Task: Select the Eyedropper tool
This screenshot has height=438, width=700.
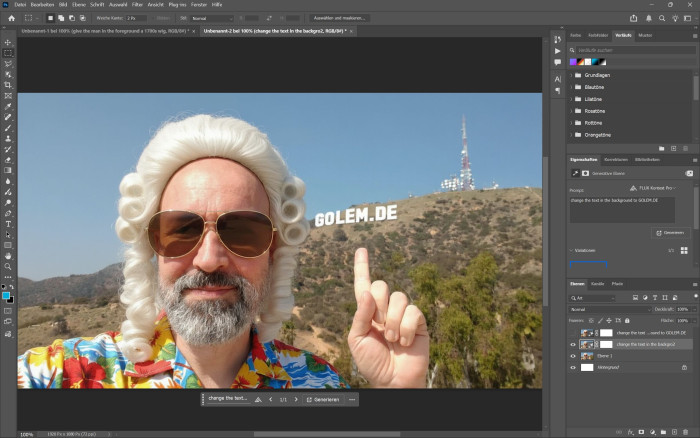Action: (x=8, y=106)
